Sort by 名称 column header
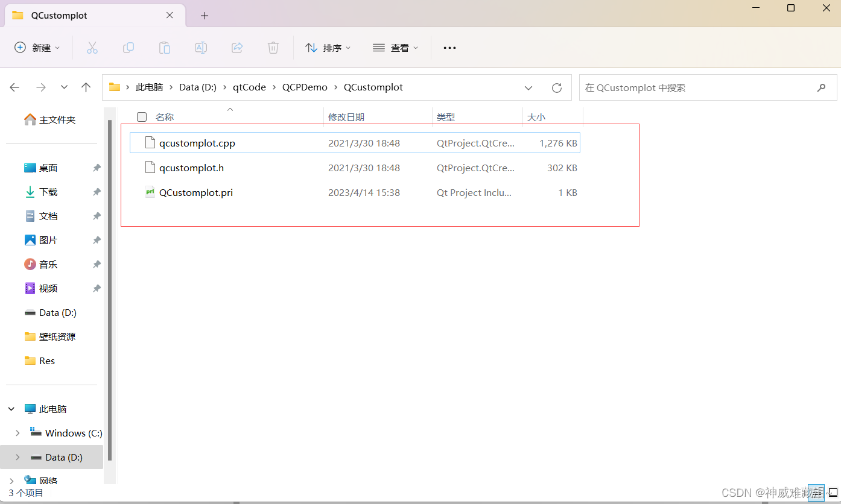 [x=165, y=117]
